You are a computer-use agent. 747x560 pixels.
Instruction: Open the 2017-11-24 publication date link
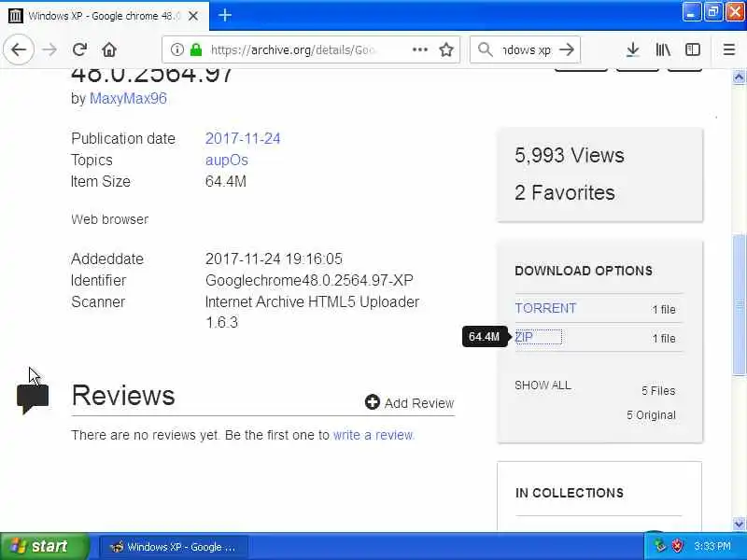coord(243,138)
